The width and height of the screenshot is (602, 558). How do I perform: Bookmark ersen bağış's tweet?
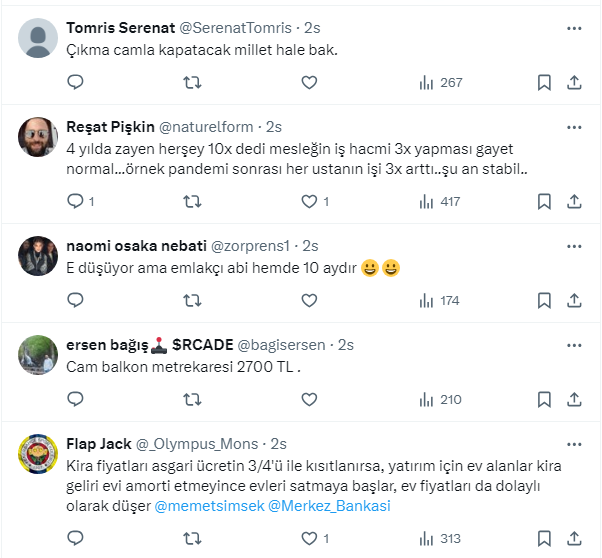(x=543, y=399)
